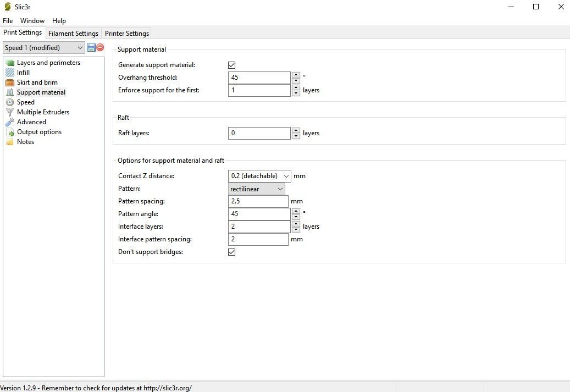The width and height of the screenshot is (570, 392).
Task: Maximize the Slic3r window
Action: tap(536, 7)
